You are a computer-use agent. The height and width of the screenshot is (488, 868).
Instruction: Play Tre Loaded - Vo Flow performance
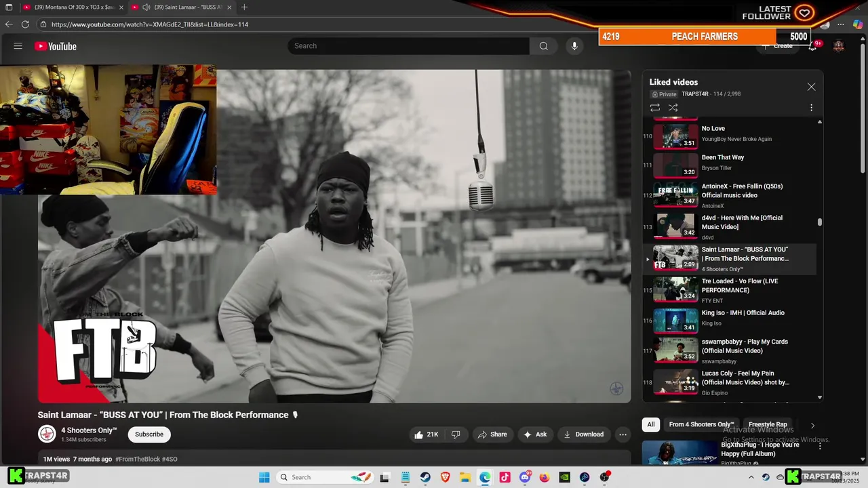(x=729, y=290)
